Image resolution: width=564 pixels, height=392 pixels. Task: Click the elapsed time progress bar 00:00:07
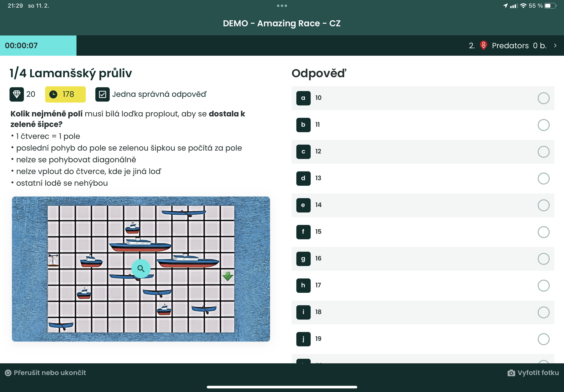click(38, 45)
